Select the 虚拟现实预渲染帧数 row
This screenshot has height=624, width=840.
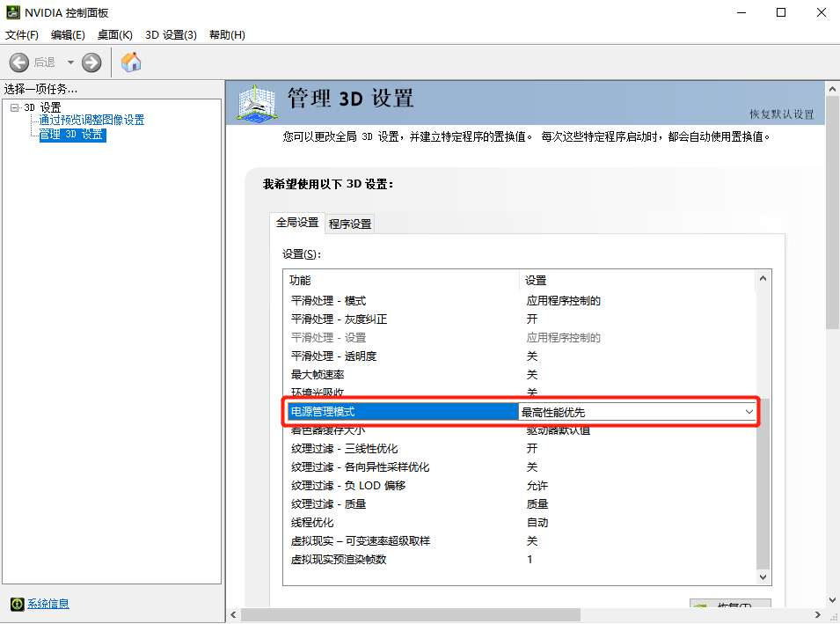519,560
